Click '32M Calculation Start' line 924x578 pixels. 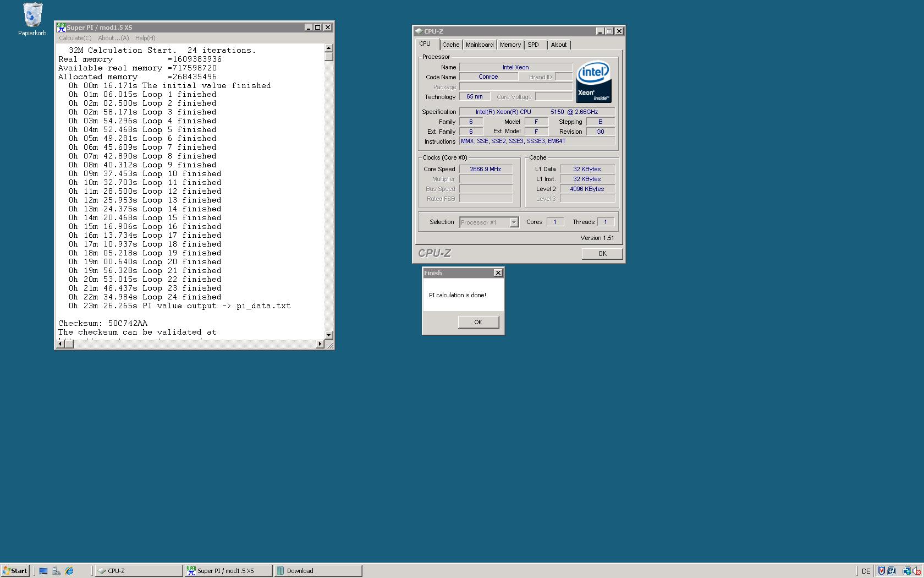162,50
